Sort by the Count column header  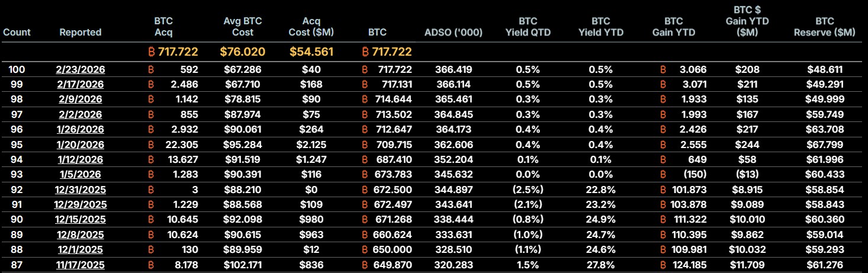[17, 32]
